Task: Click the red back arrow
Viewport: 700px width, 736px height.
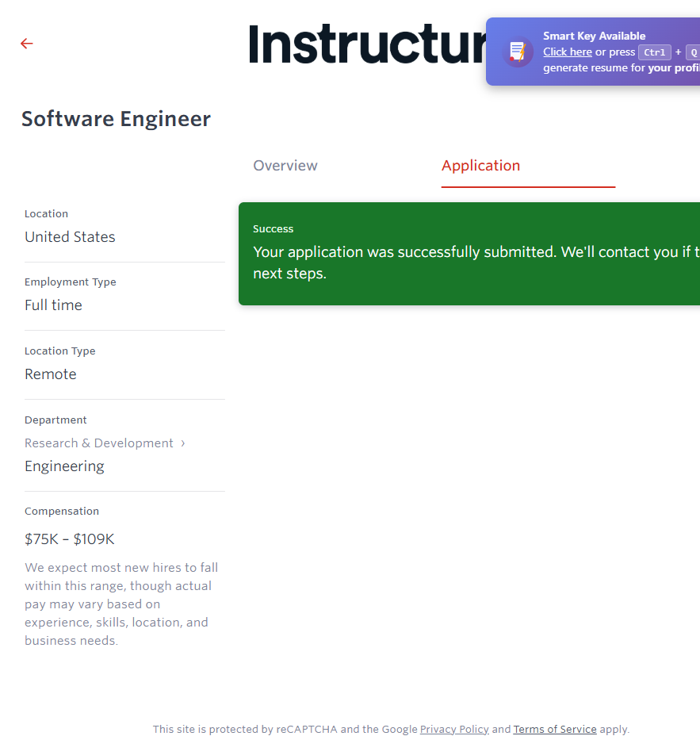Action: click(27, 44)
